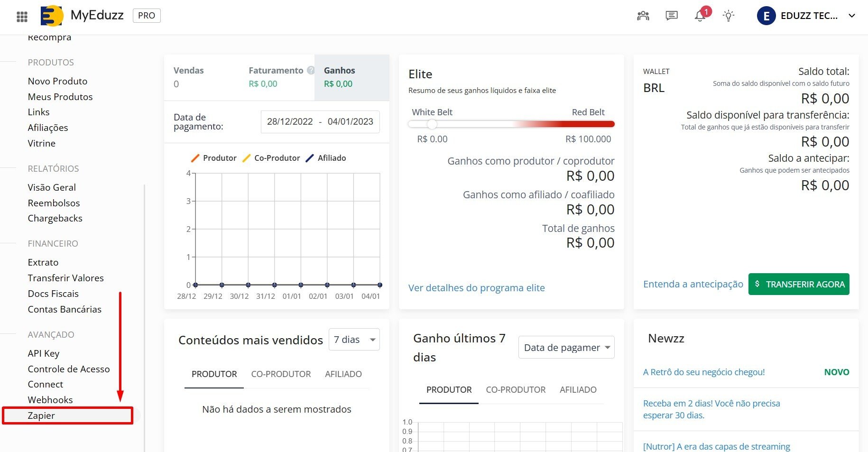The width and height of the screenshot is (868, 452).
Task: Open the 7 dias period dropdown
Action: (354, 340)
